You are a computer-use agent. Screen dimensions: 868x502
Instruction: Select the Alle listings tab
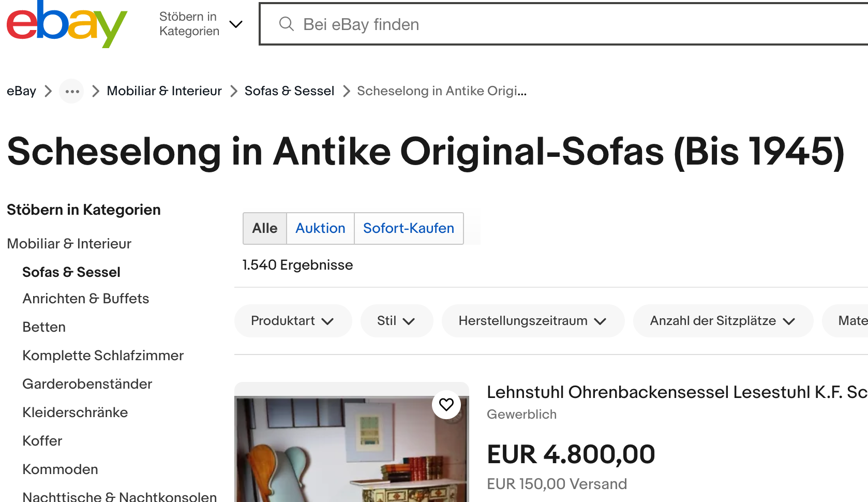coord(265,228)
